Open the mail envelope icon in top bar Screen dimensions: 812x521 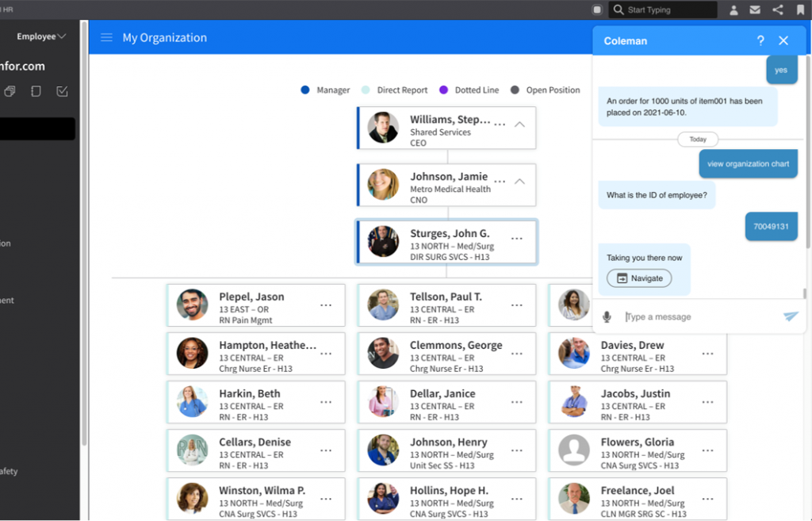pyautogui.click(x=755, y=10)
